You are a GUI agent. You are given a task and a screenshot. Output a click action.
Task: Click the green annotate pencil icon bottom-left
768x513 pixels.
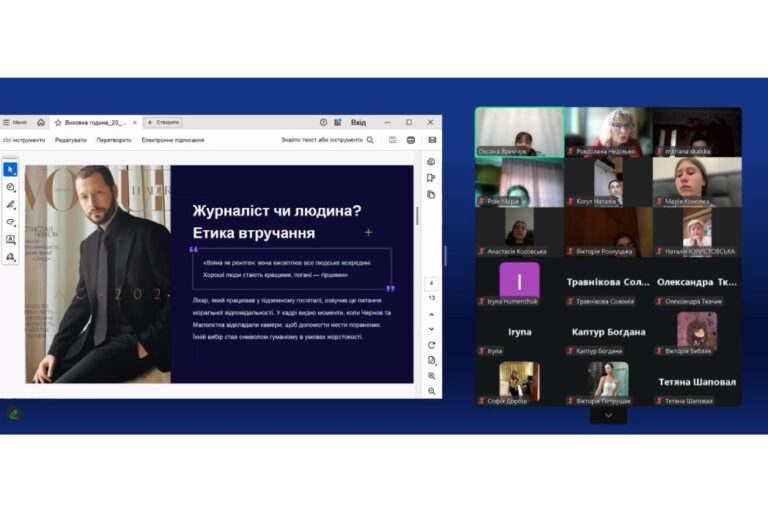[14, 414]
